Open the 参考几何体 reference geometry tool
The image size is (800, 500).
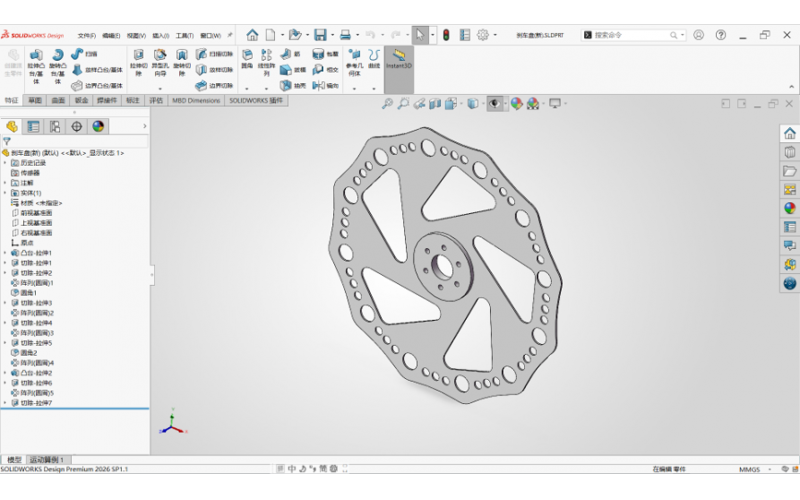tap(354, 62)
